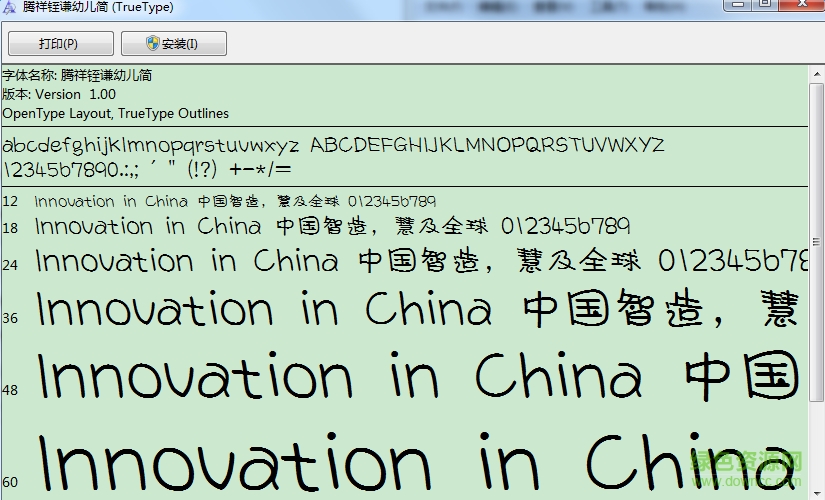This screenshot has width=825, height=500.
Task: Click the font name line 字体名称: 腾祥铚谦幼儿简
Action: click(x=77, y=75)
